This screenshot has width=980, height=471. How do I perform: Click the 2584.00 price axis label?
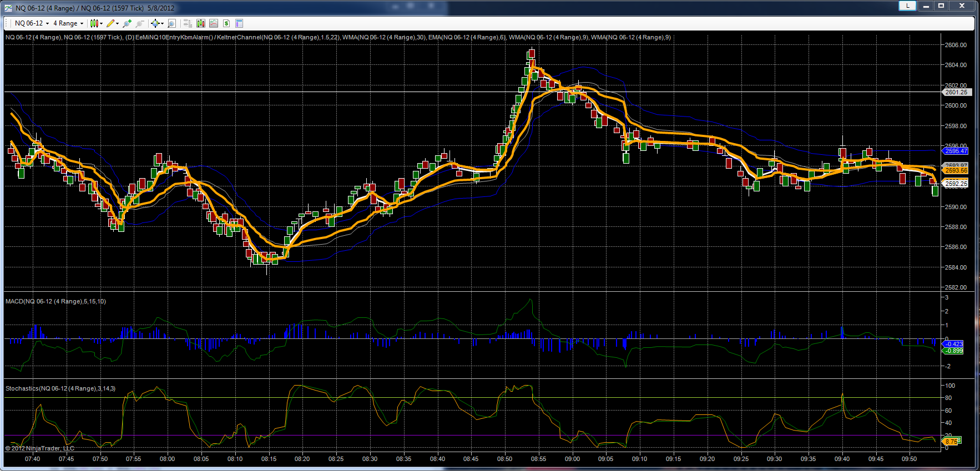(x=956, y=267)
